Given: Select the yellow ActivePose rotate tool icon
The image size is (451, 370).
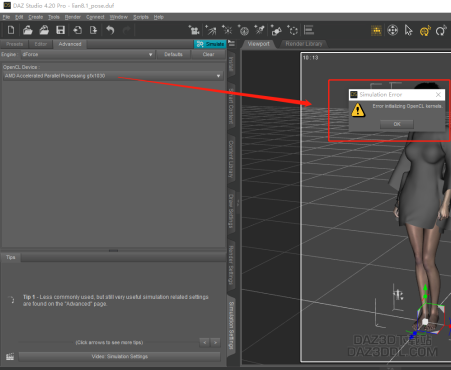Looking at the screenshot, I should tap(425, 31).
